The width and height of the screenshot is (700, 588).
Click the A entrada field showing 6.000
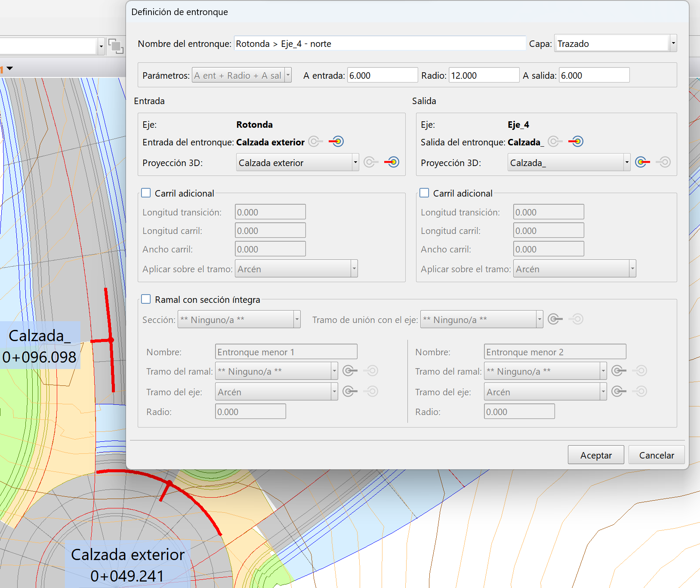[x=382, y=75]
